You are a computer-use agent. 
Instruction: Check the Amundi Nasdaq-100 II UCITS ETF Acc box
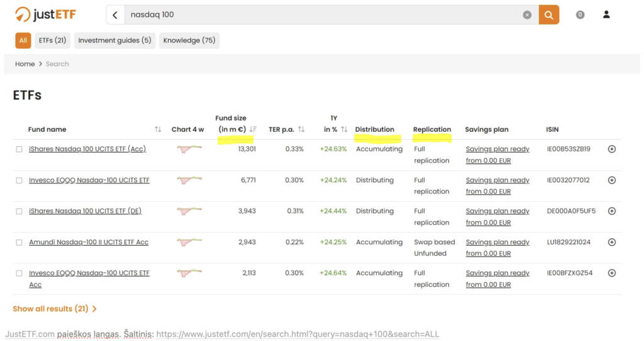19,242
